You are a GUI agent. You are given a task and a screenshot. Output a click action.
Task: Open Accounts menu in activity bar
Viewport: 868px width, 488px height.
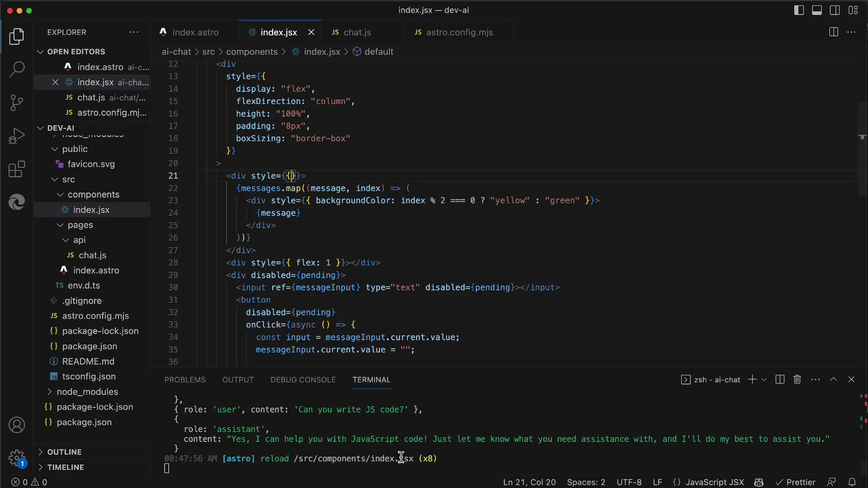tap(17, 425)
